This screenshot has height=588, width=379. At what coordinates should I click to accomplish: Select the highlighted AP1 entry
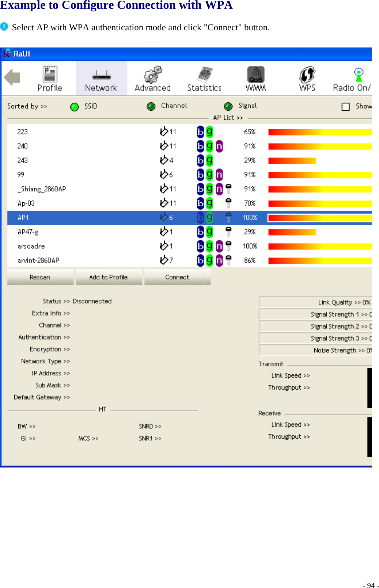pyautogui.click(x=190, y=218)
